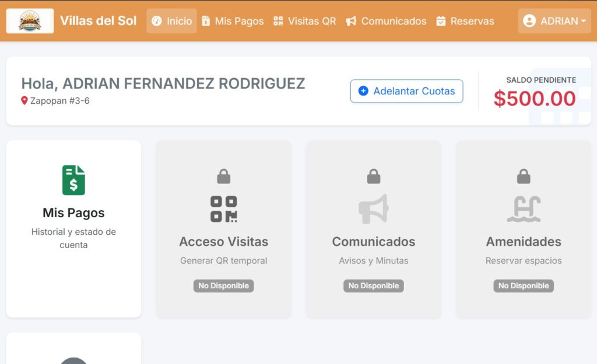Click the lock icon above Amenidades
The height and width of the screenshot is (364, 597).
click(x=523, y=175)
